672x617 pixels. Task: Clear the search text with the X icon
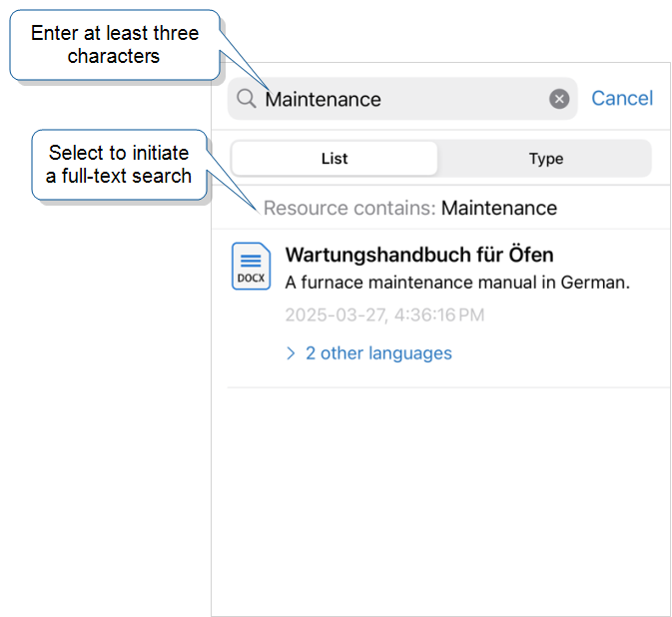559,99
